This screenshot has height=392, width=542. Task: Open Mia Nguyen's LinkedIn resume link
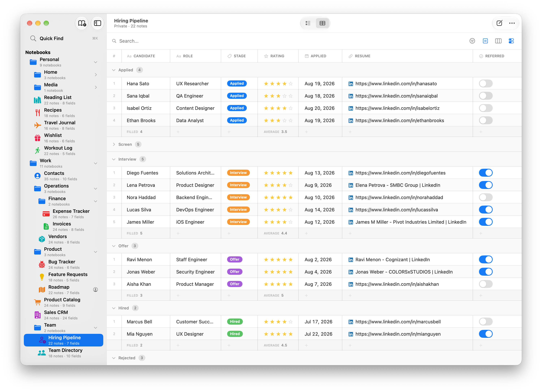398,334
